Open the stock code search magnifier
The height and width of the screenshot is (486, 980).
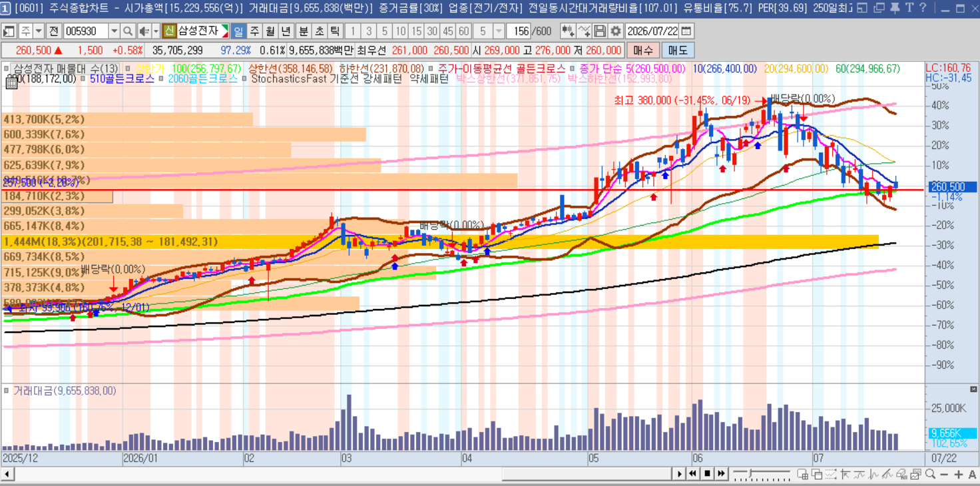128,31
